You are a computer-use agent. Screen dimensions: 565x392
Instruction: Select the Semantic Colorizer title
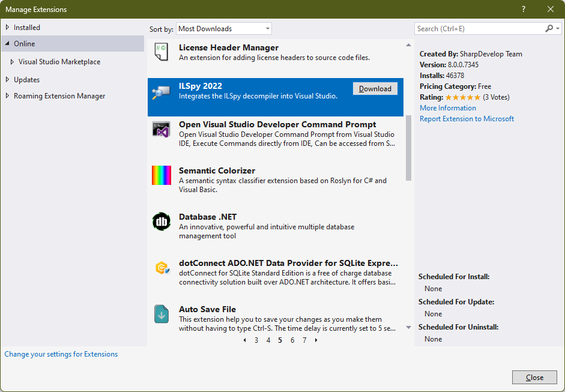(217, 170)
